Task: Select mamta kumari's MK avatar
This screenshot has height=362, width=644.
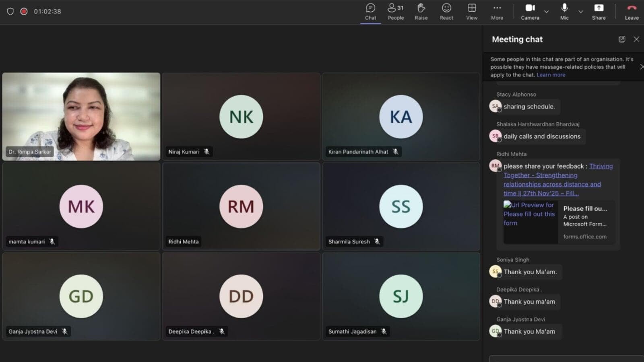Action: (x=81, y=206)
